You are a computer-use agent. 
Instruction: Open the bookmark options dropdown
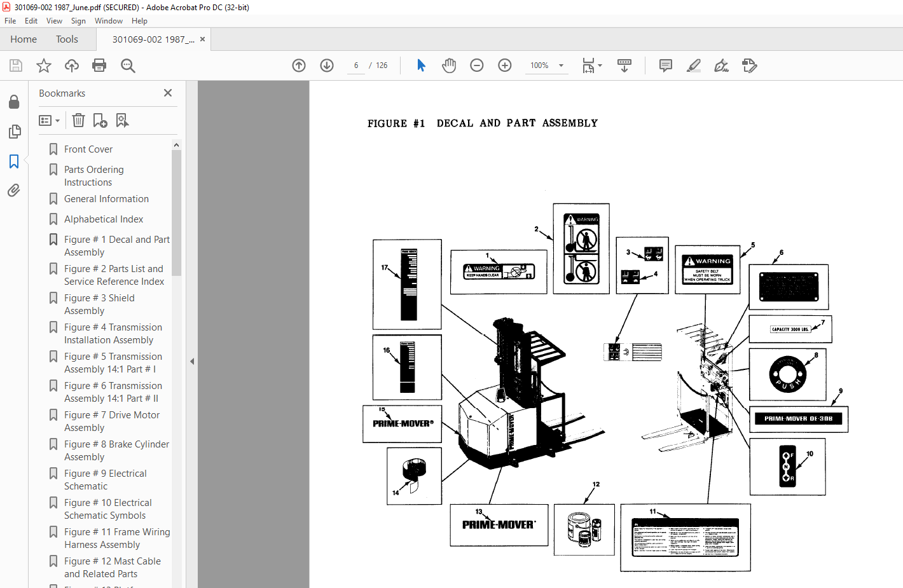coord(49,120)
